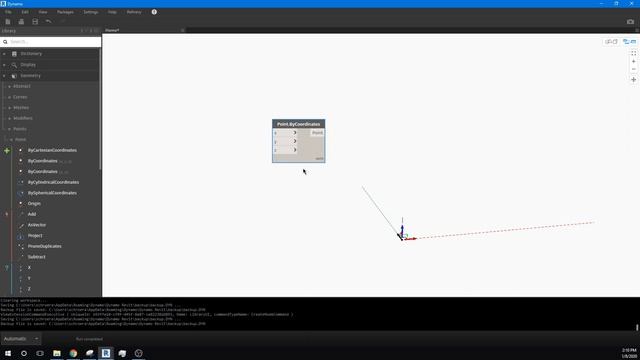Screen dimensions: 640x360
Task: Add ByCartesianCoordinates node from library
Action: click(x=52, y=150)
